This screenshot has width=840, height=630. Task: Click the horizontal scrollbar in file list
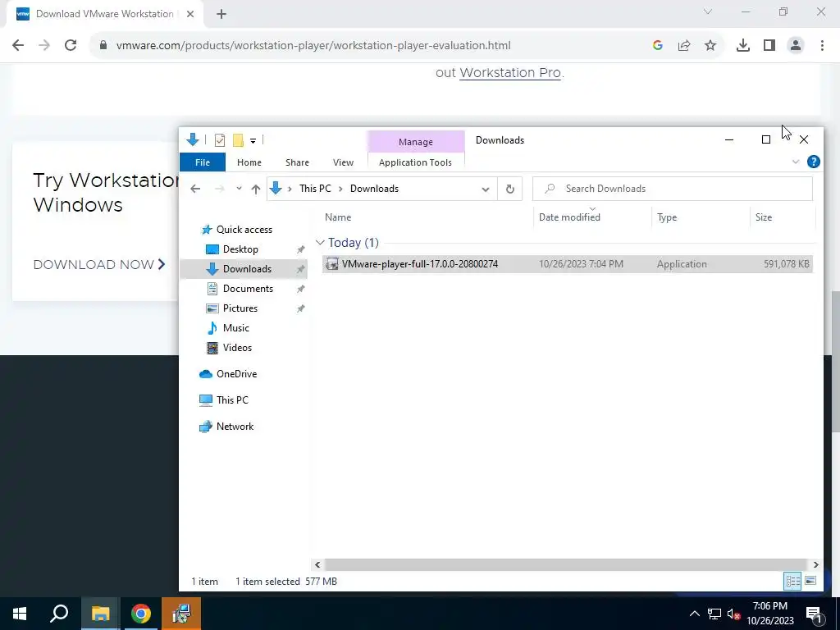pos(565,564)
